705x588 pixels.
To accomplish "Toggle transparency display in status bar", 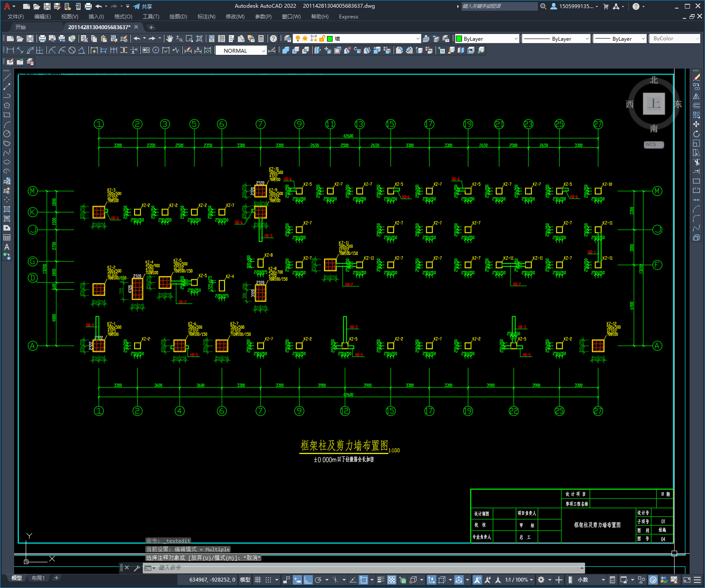I will tap(392, 580).
